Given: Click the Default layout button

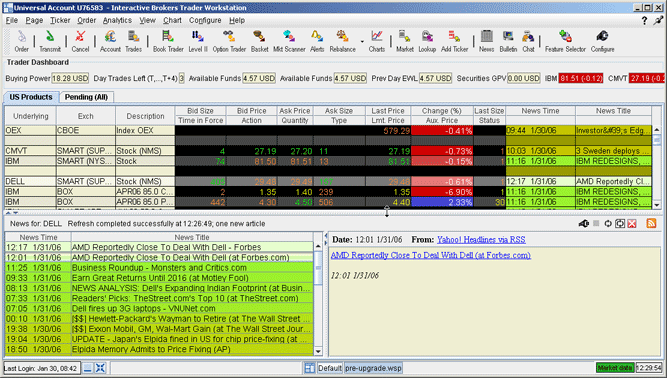Looking at the screenshot, I should coord(330,368).
